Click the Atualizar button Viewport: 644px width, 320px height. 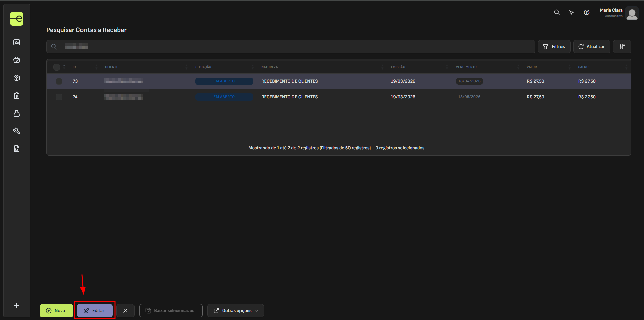point(591,47)
